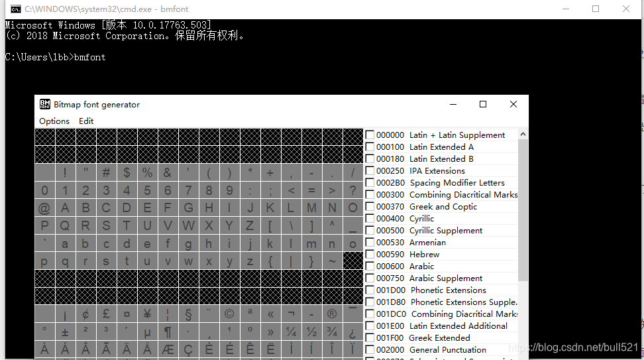Select the section § glyph cell
644x360 pixels.
pos(189,314)
